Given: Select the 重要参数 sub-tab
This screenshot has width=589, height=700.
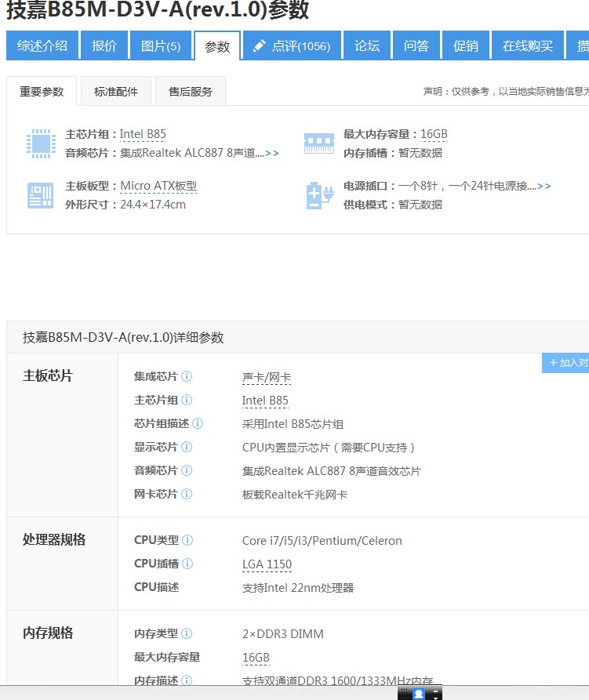Looking at the screenshot, I should coord(42,92).
